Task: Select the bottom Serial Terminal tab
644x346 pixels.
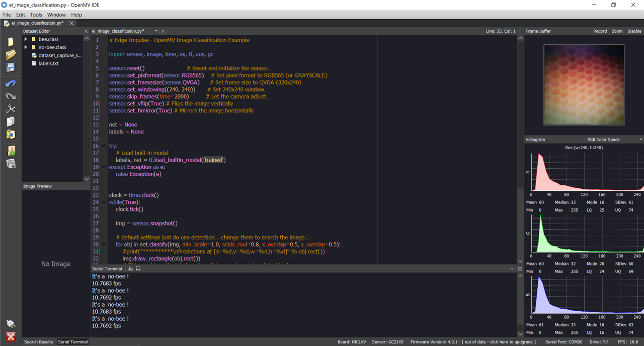Action: 73,342
